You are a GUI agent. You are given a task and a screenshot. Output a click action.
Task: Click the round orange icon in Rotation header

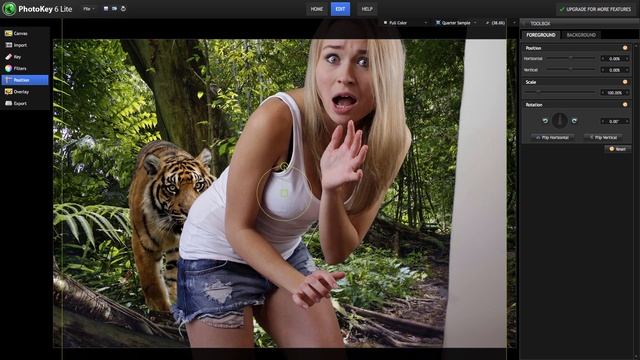pyautogui.click(x=625, y=104)
